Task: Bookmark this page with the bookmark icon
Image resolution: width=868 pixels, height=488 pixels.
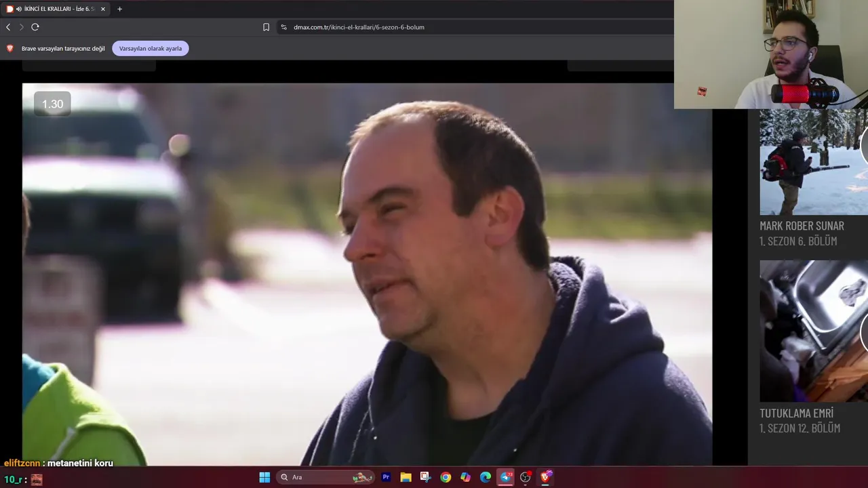Action: tap(266, 27)
